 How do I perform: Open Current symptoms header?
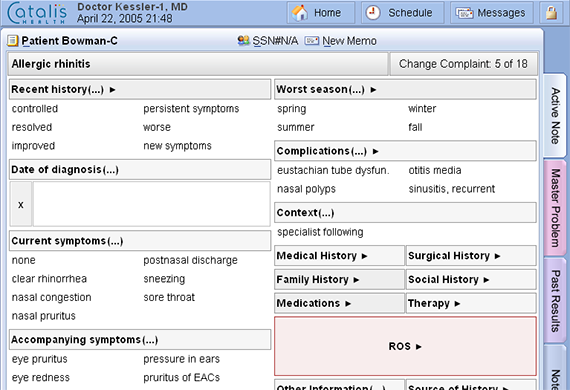[x=140, y=241]
